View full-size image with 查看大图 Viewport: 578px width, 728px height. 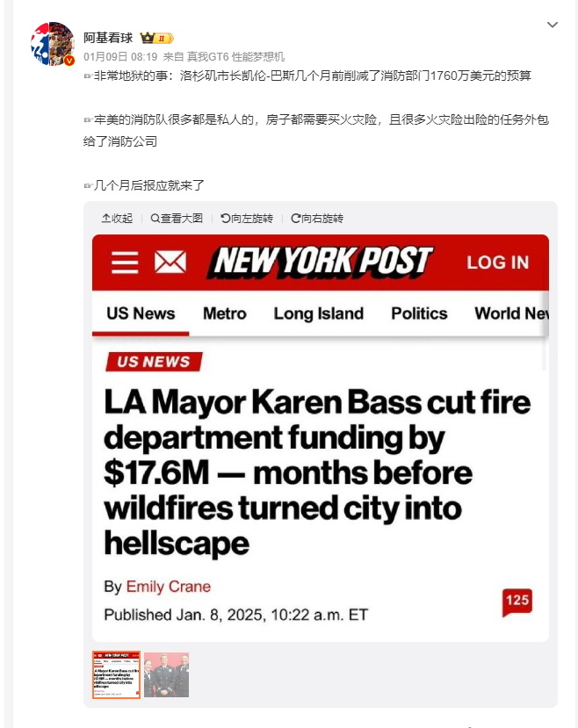177,218
